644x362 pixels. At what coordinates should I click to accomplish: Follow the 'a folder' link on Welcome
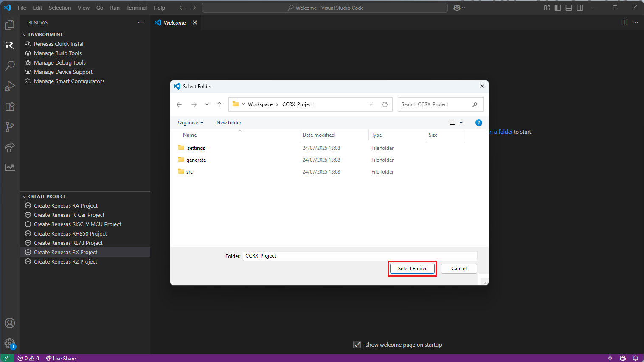[503, 132]
